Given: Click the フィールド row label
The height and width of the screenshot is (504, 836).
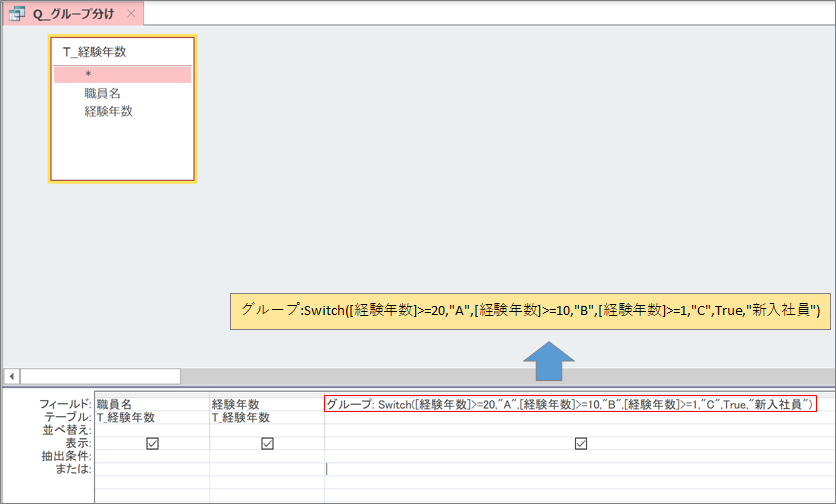Looking at the screenshot, I should (65, 404).
